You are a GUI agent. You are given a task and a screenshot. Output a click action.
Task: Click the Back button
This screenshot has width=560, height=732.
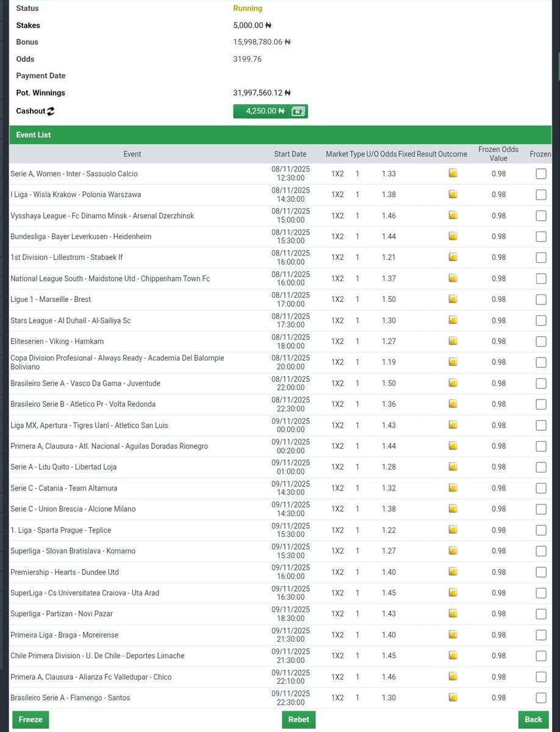coord(533,719)
